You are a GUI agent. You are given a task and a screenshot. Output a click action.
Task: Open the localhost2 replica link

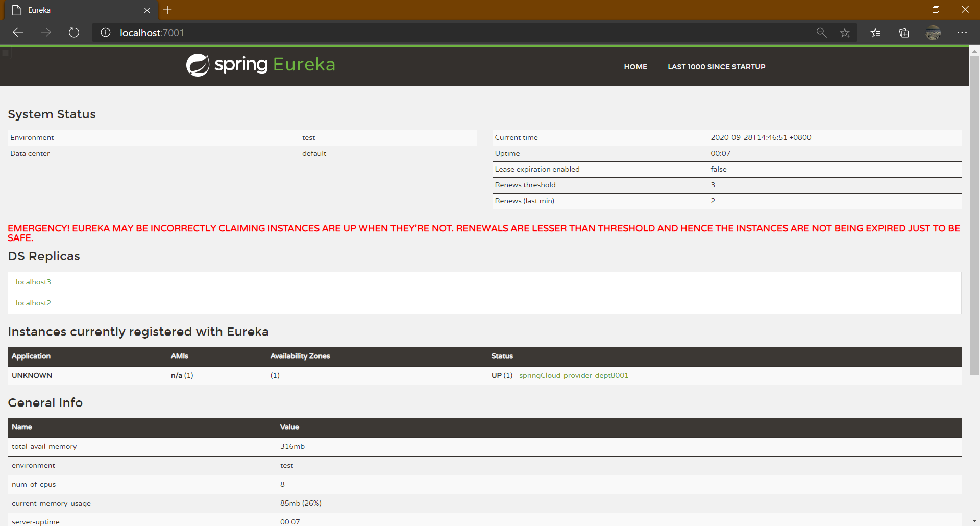point(33,303)
